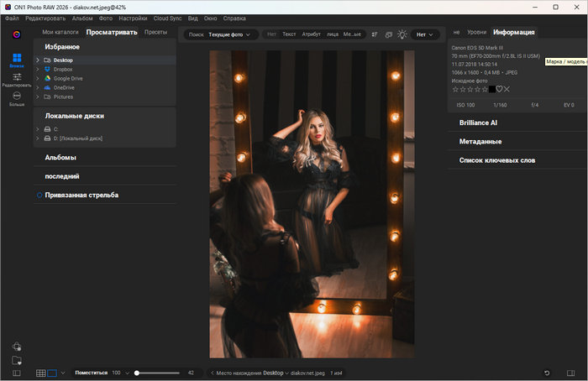Click the reset arrow icon at bottom right
This screenshot has width=588, height=381.
tap(547, 373)
